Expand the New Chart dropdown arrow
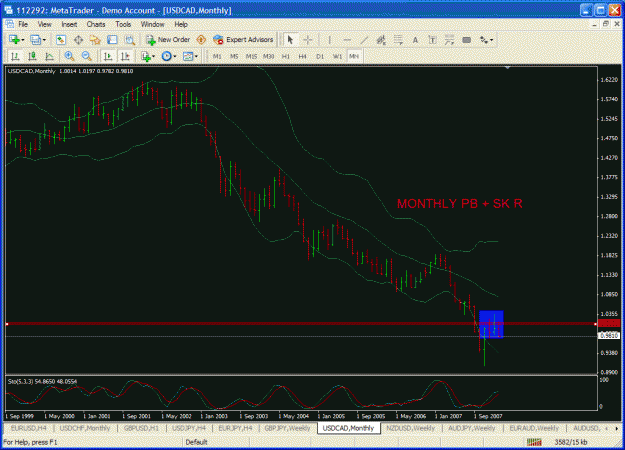625x450 pixels. point(23,40)
